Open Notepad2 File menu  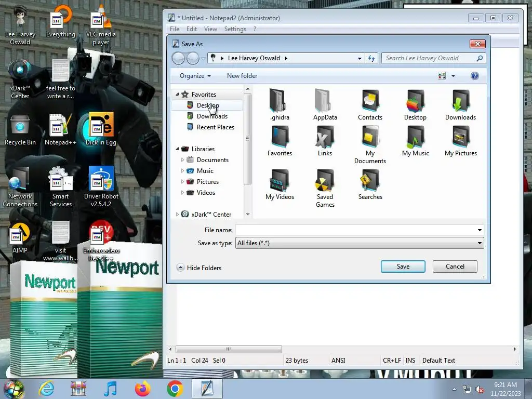175,29
